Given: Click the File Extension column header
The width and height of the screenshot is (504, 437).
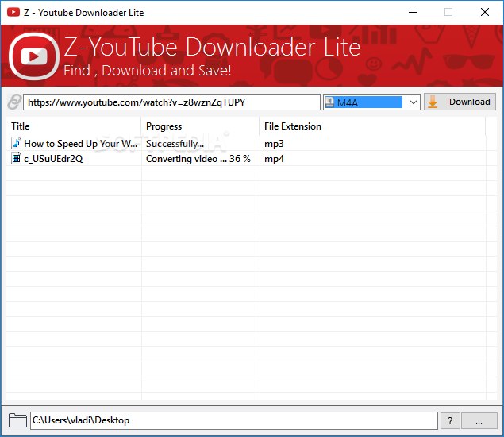Looking at the screenshot, I should 372,126.
